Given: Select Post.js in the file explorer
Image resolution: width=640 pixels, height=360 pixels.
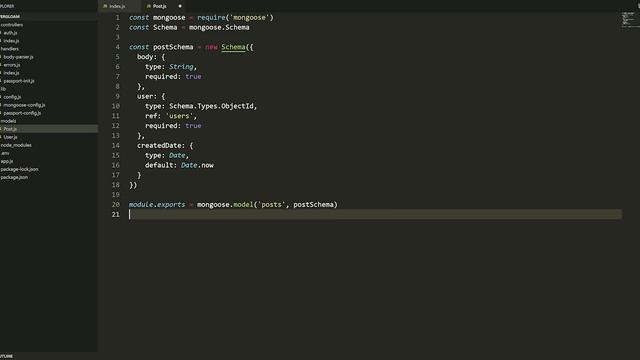Looking at the screenshot, I should pos(49,129).
